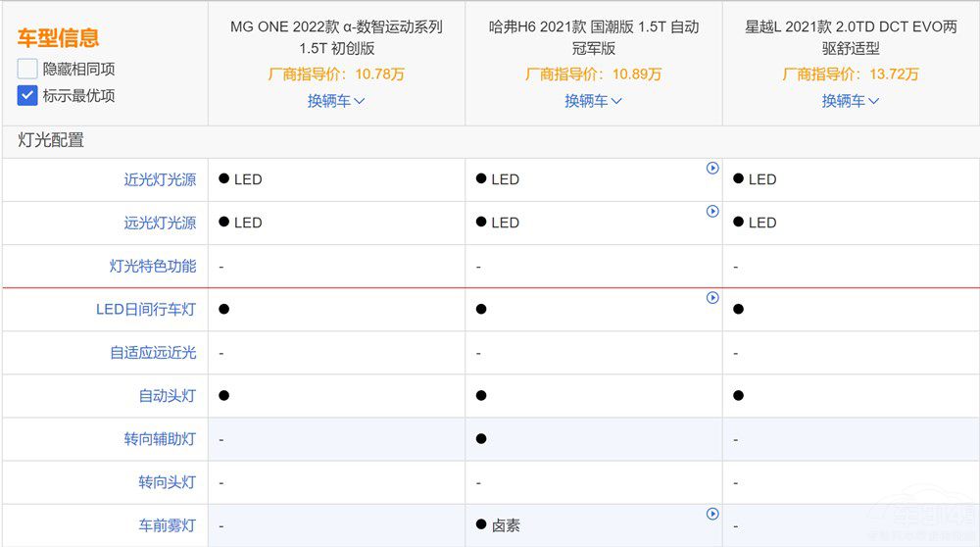Play video for 车前雾灯 in 哈弗H6 column
Screen dimensions: 980x547
click(712, 514)
